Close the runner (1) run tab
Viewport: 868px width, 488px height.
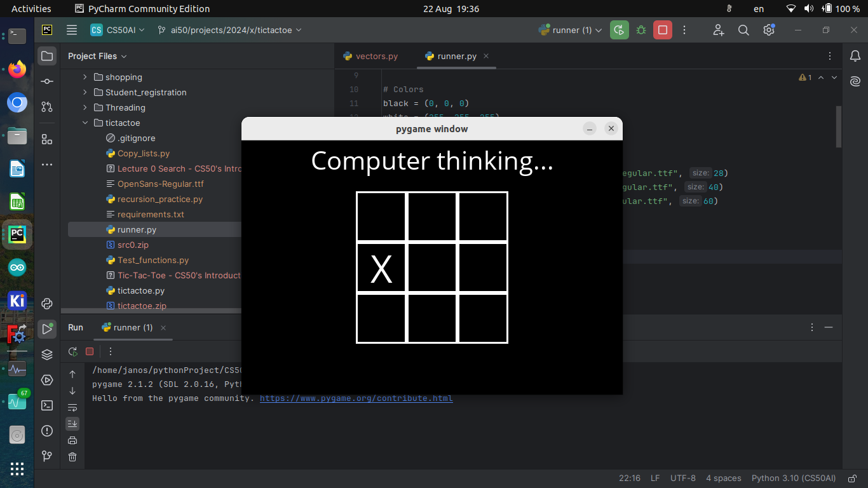click(163, 327)
